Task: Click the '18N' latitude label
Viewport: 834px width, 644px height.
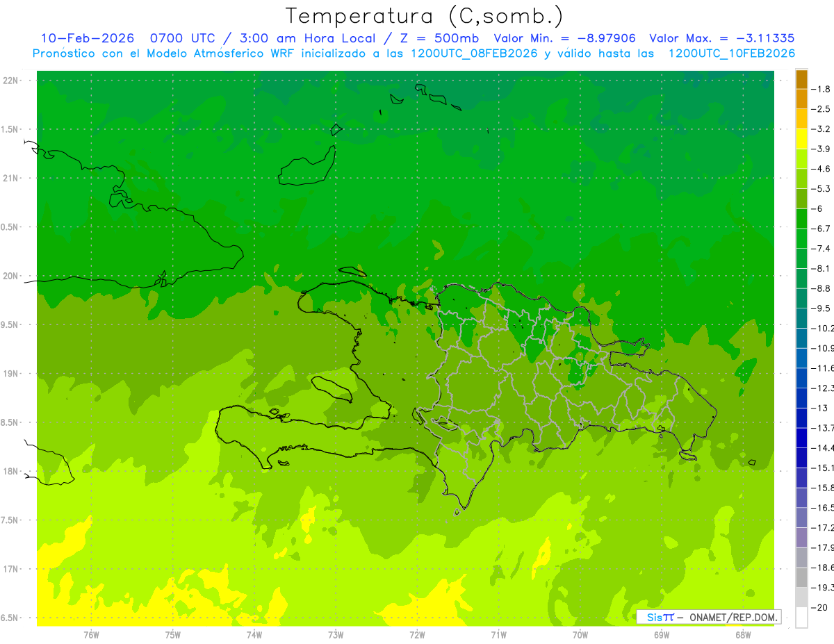Action: click(x=12, y=471)
